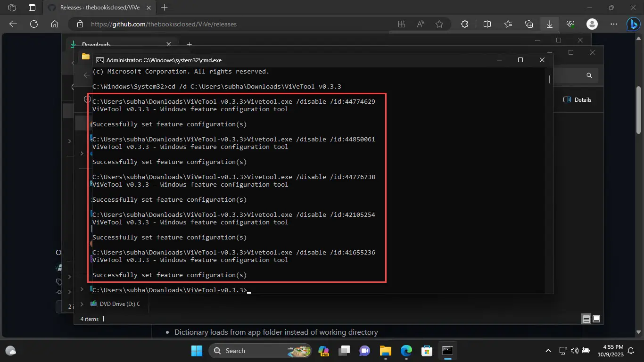This screenshot has height=362, width=644.
Task: Select DVD Drive (D:) in navigation pane
Action: coord(115,304)
